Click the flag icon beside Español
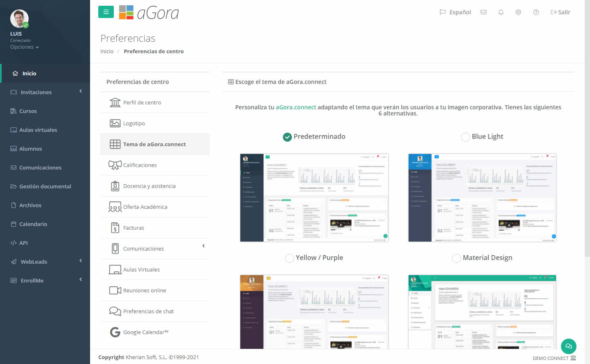This screenshot has width=590, height=364. (x=442, y=12)
